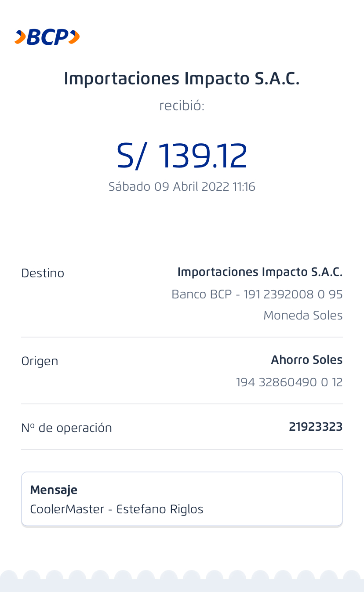
Task: Click the Destino label
Action: click(43, 273)
